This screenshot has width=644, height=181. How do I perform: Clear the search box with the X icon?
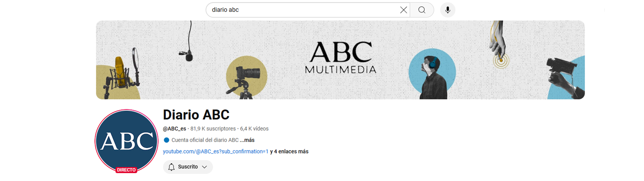(x=404, y=10)
